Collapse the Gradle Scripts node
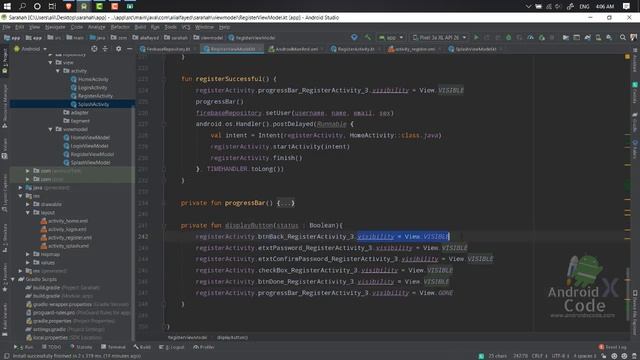This screenshot has width=640, height=360. (13, 279)
